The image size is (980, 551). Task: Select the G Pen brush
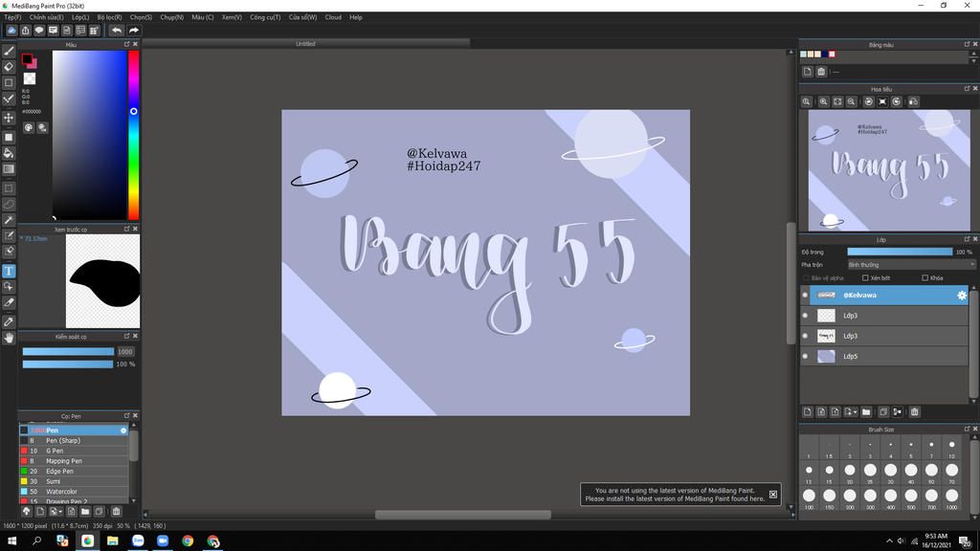(x=74, y=451)
